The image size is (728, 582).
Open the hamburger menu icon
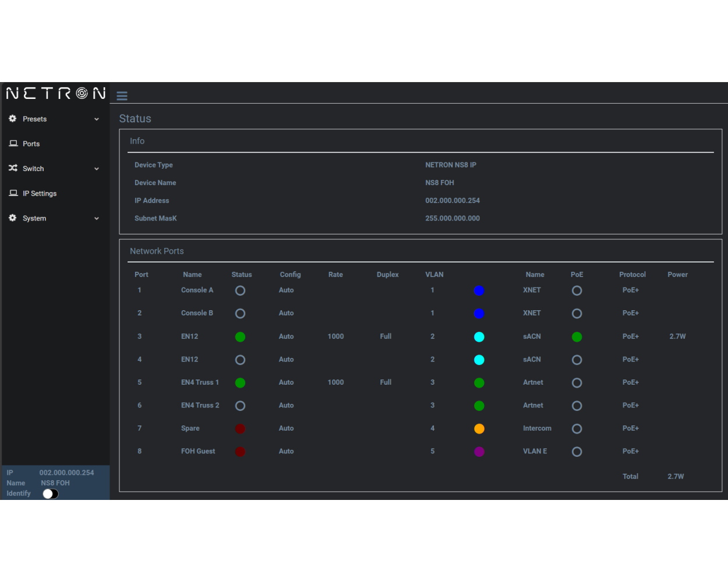point(122,95)
